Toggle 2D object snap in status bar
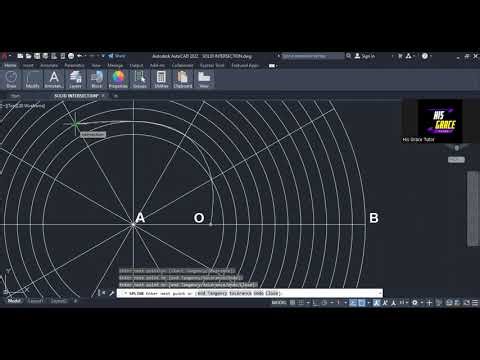Image resolution: width=480 pixels, height=360 pixels. 361,303
